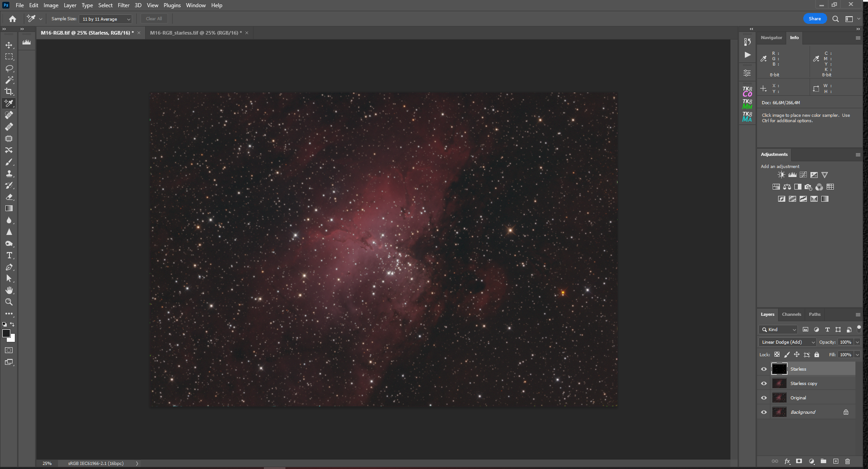Click the Home button
This screenshot has height=469, width=868.
[13, 19]
